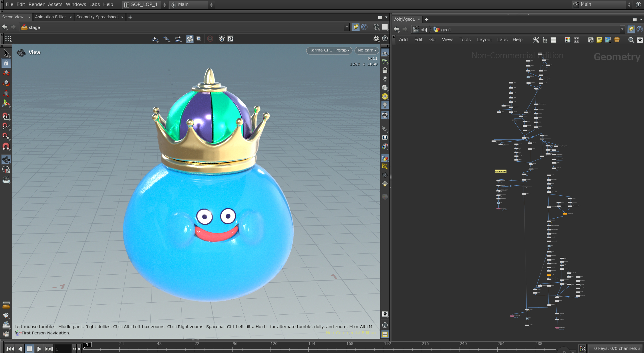Image resolution: width=644 pixels, height=353 pixels.
Task: Toggle link target on network pane
Action: pyautogui.click(x=640, y=29)
